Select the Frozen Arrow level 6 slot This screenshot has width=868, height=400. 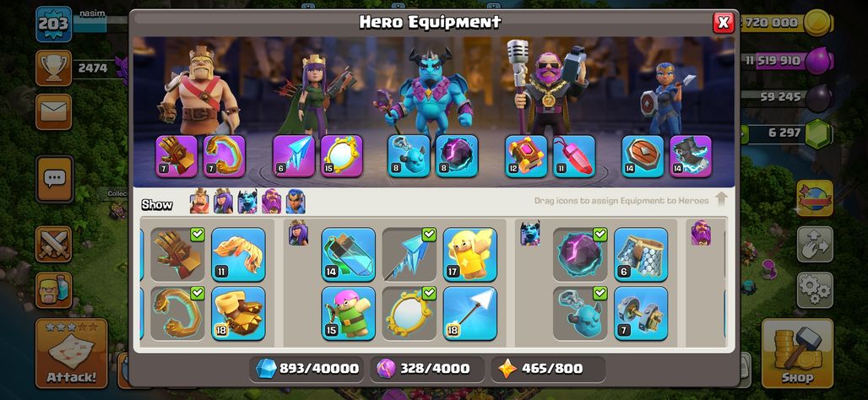[x=294, y=156]
